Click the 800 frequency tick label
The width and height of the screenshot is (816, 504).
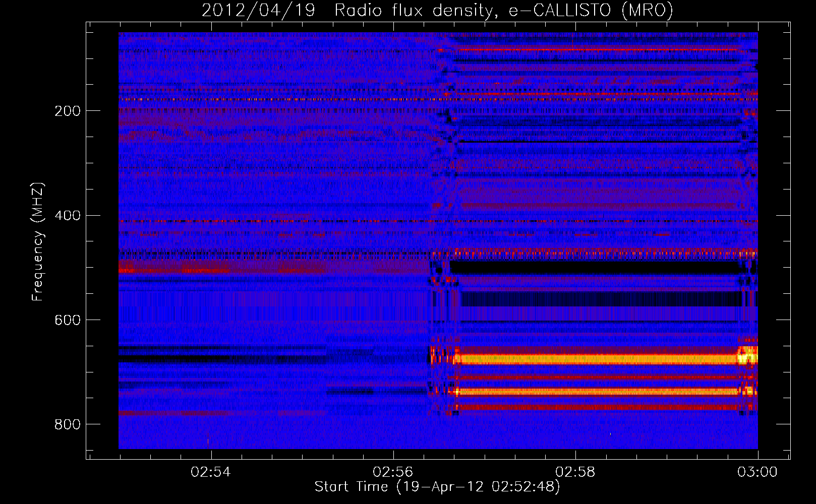tap(68, 425)
